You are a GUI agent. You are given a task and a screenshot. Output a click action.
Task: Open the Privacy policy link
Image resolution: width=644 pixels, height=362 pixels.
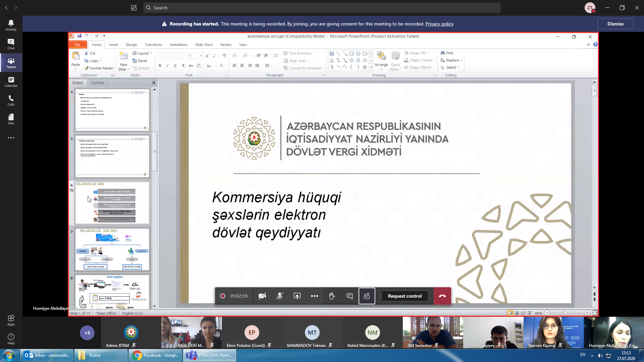tap(439, 24)
